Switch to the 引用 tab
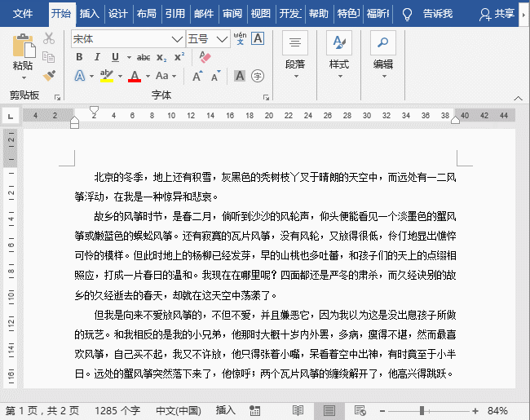This screenshot has height=420, width=530. [x=175, y=14]
